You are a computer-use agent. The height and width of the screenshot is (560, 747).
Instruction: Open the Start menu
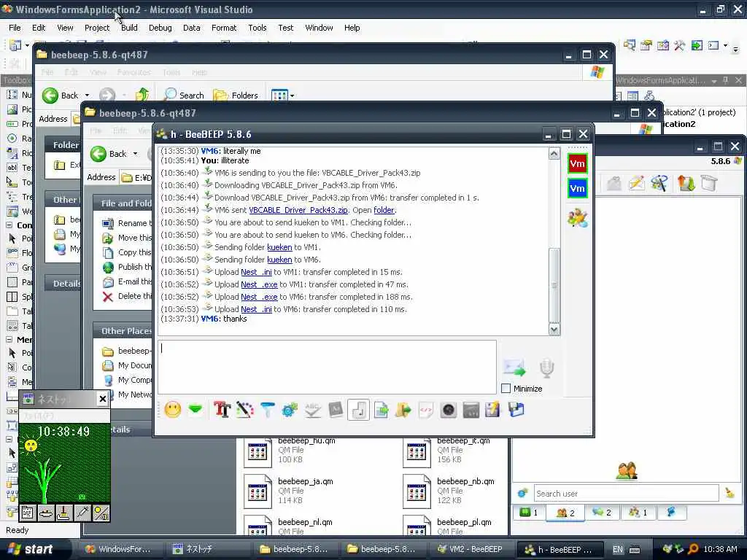point(31,549)
